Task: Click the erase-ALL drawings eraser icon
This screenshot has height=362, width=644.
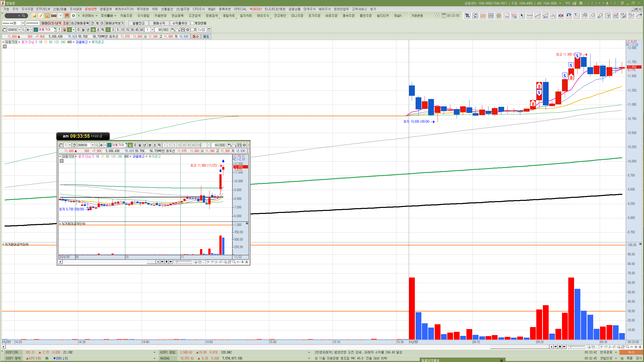Action: [600, 16]
